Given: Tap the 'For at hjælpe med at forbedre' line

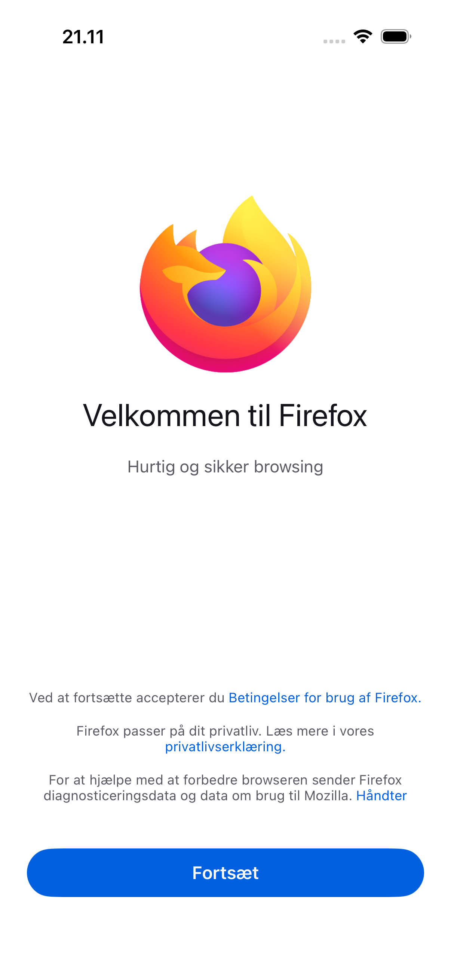Looking at the screenshot, I should click(225, 780).
